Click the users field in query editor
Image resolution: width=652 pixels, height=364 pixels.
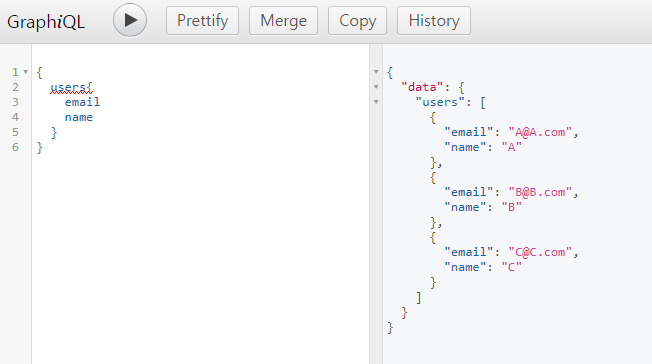[68, 87]
